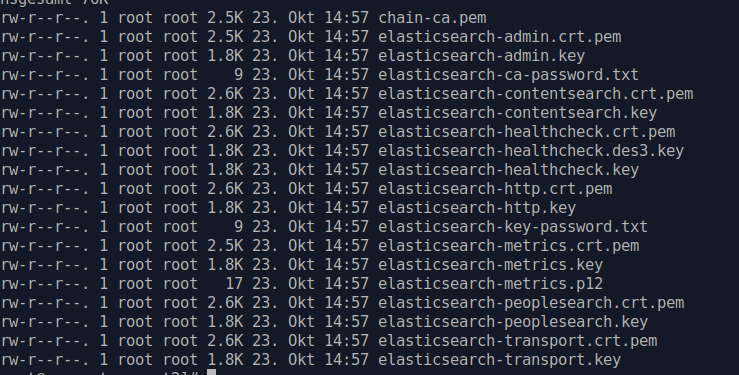
Task: Click elasticsearch-metrics.p12 filename
Action: point(491,284)
